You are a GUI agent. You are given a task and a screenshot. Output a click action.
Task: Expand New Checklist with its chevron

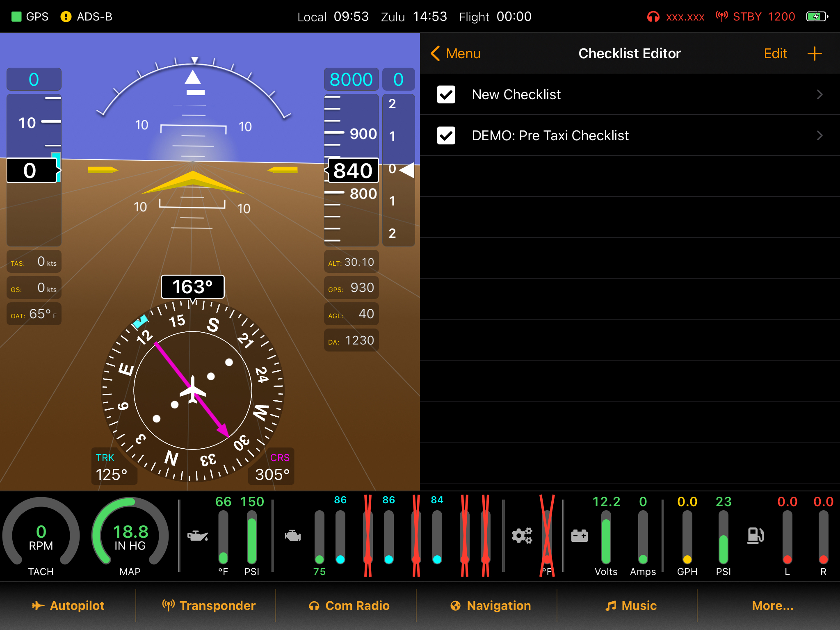[819, 95]
